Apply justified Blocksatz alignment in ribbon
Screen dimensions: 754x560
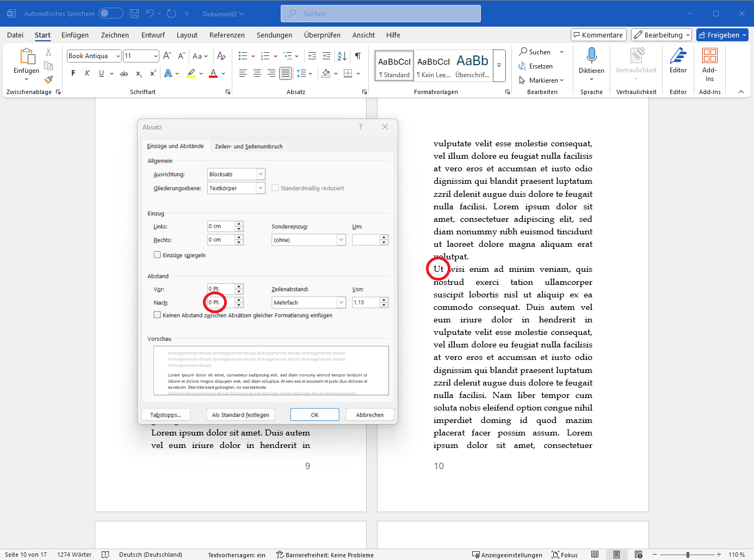coord(286,73)
